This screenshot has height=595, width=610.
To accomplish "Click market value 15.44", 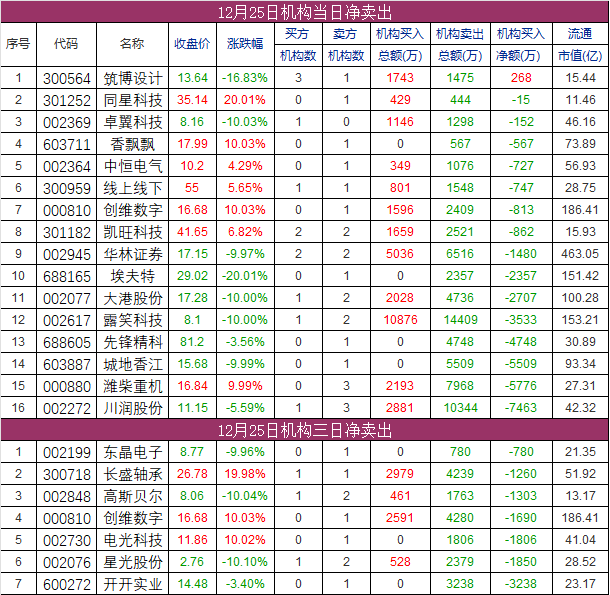I will [x=580, y=78].
